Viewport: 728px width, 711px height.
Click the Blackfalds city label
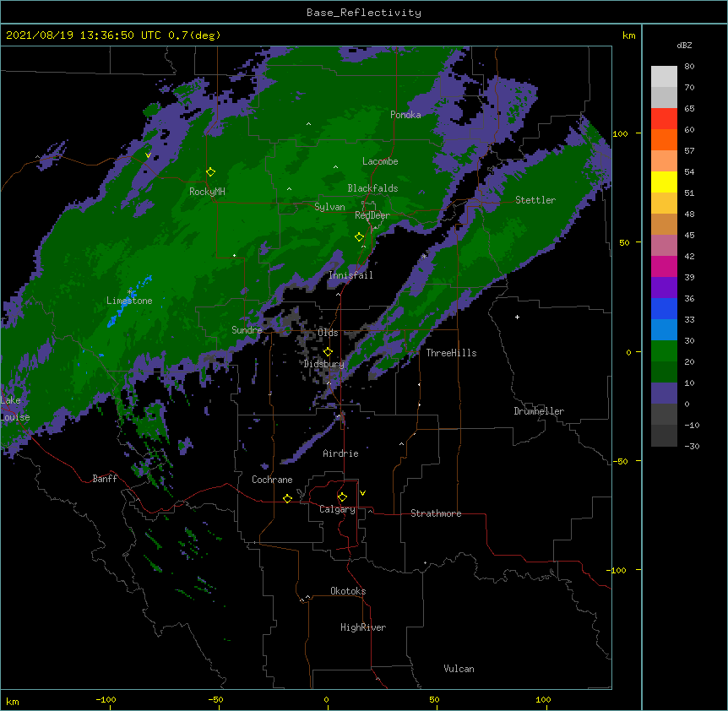point(372,188)
